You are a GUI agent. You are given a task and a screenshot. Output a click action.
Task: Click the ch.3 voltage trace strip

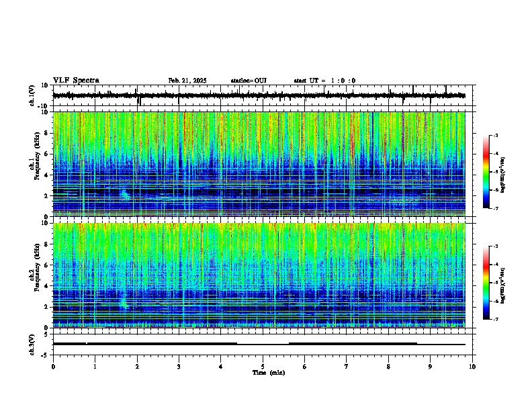(x=259, y=345)
